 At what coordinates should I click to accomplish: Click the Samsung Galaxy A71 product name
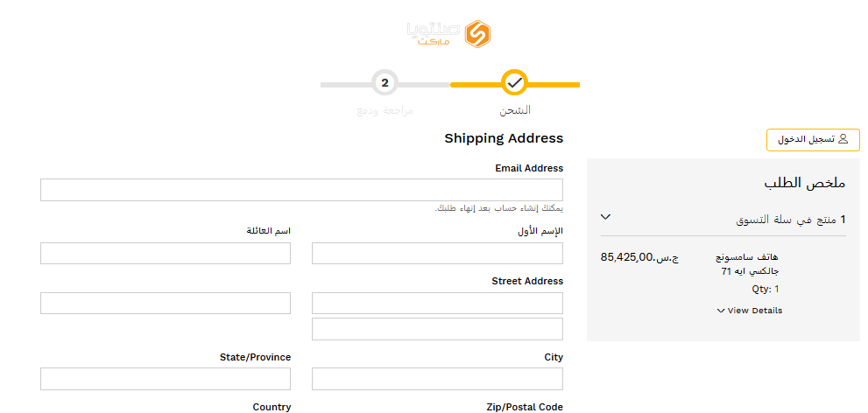(747, 264)
